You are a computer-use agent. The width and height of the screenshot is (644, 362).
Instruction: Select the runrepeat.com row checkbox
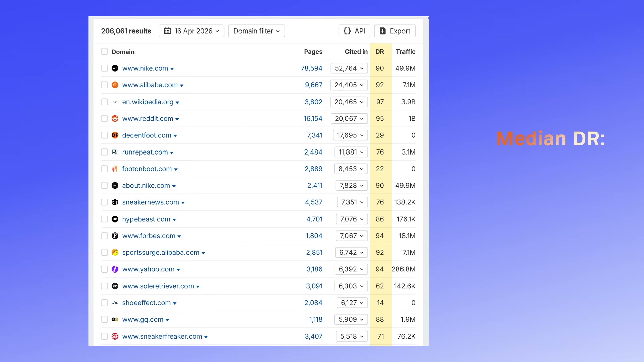coord(105,152)
